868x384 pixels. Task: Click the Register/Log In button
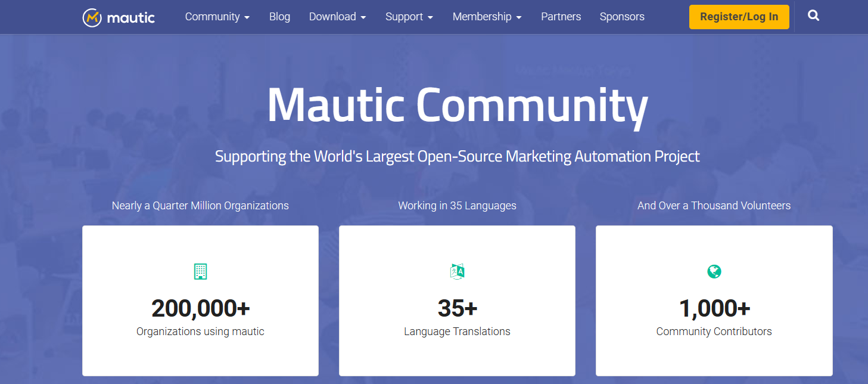(x=739, y=17)
